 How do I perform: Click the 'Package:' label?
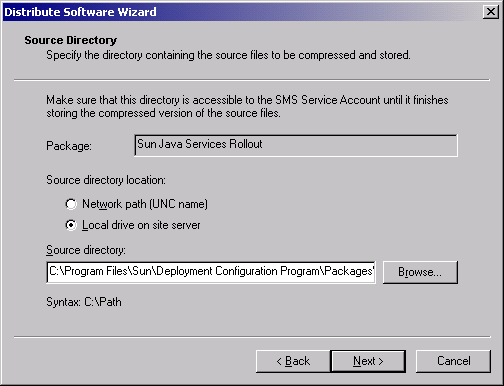(69, 146)
